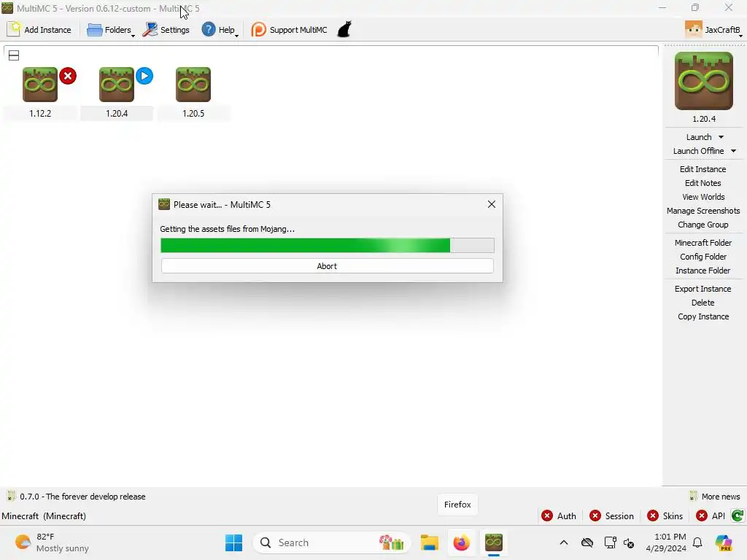This screenshot has height=560, width=747.
Task: Click the black cat icon
Action: pyautogui.click(x=344, y=29)
